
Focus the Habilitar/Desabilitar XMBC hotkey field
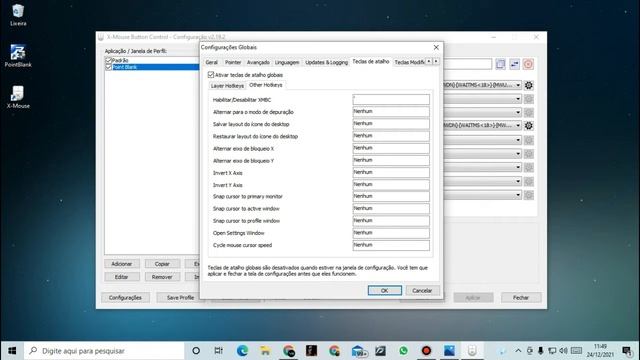(391, 99)
